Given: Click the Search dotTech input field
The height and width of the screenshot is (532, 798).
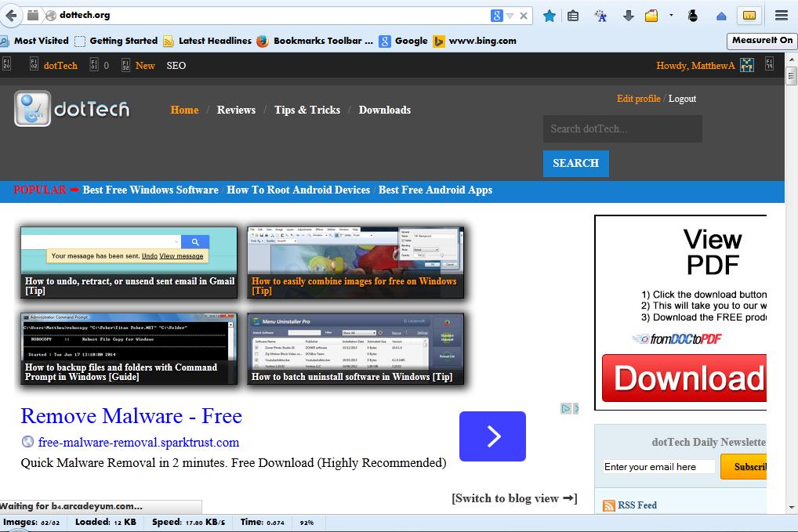Looking at the screenshot, I should pyautogui.click(x=622, y=128).
